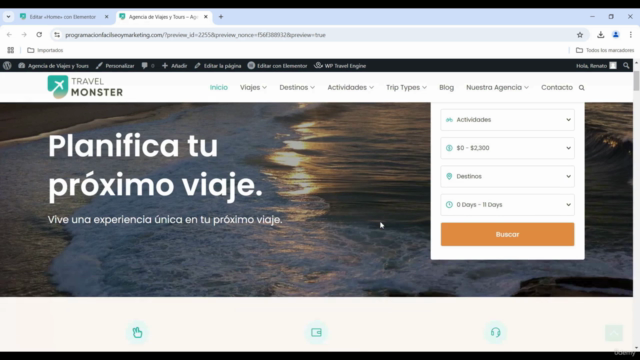Click Hola, Renato profile item

[596, 66]
